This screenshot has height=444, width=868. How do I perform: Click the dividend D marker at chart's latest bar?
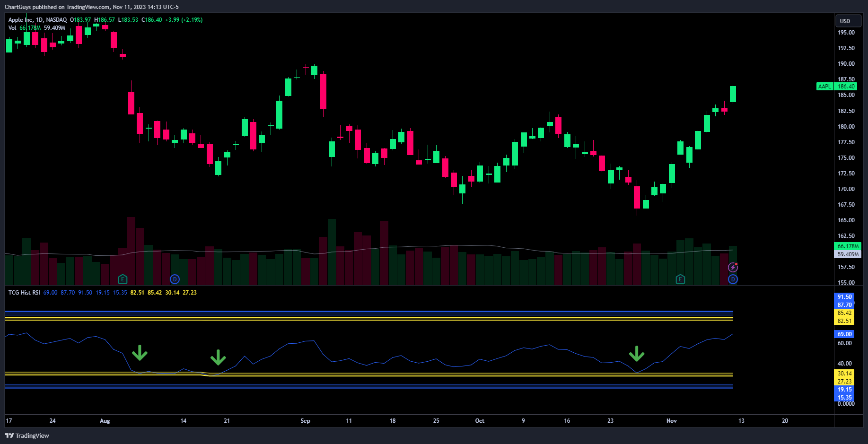[x=733, y=279]
